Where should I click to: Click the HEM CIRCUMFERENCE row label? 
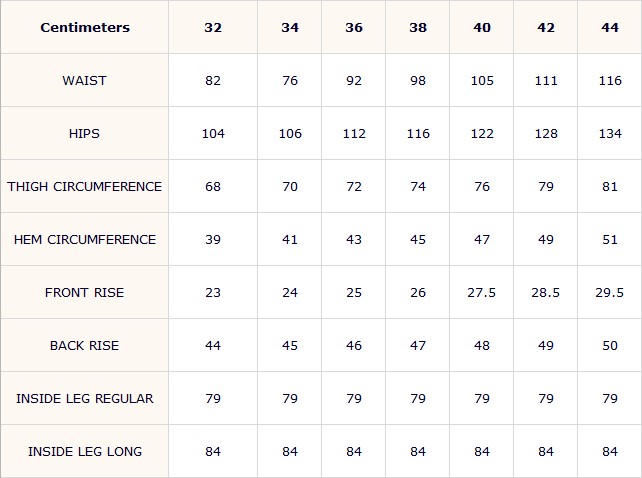tap(85, 239)
